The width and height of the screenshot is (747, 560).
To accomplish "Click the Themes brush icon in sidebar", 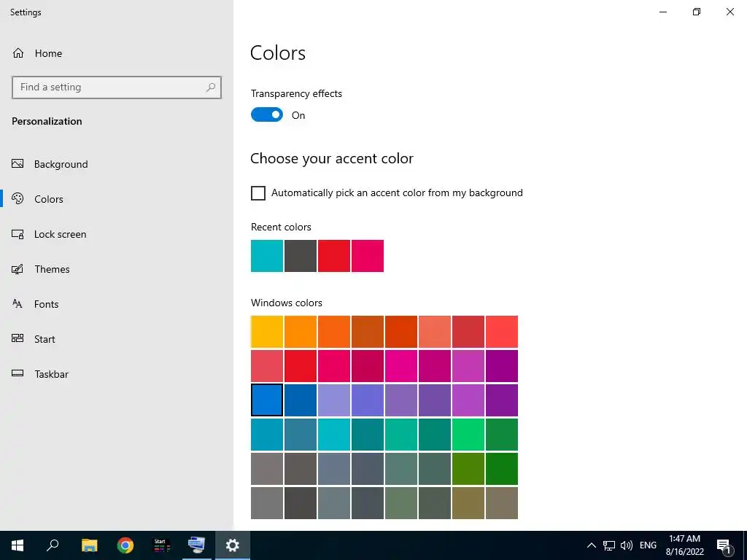I will (18, 269).
